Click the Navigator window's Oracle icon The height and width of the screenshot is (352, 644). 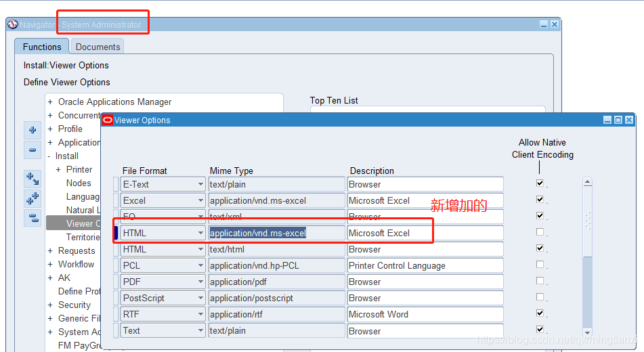tap(13, 24)
